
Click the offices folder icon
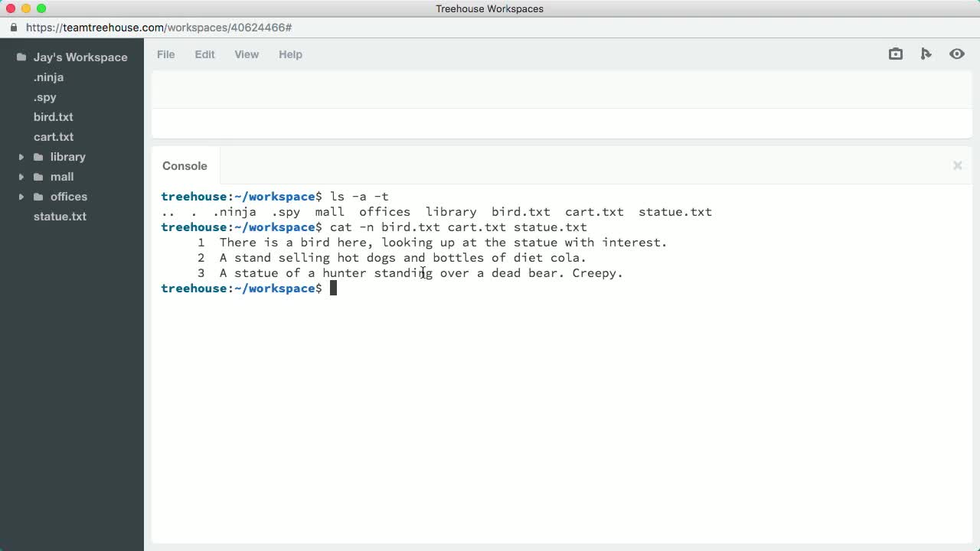pyautogui.click(x=38, y=197)
